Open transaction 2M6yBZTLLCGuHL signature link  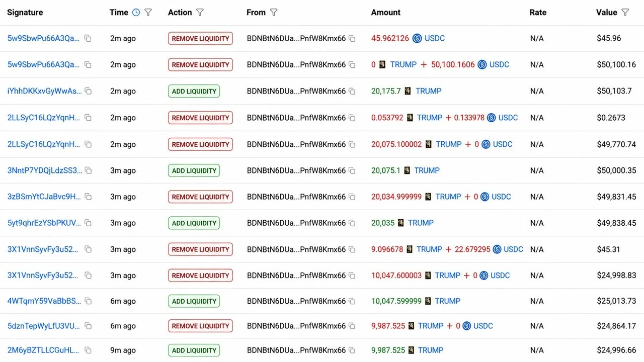click(x=43, y=350)
